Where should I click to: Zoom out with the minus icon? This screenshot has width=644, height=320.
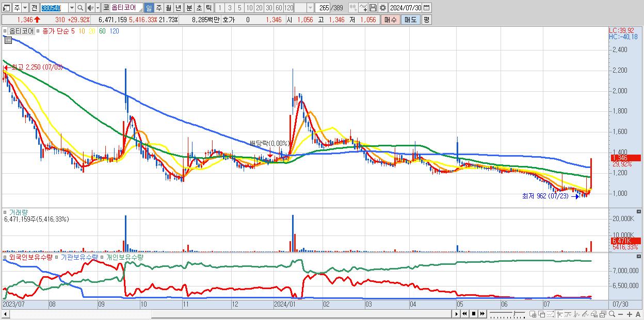pos(620,314)
